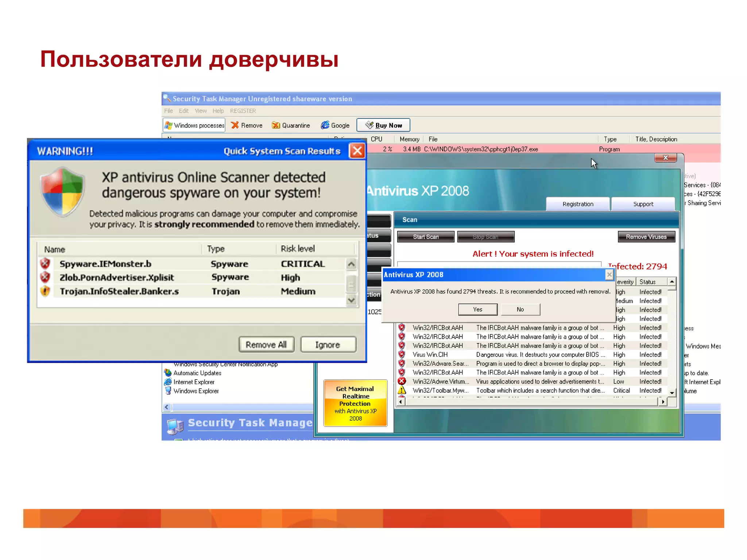Click Yes in the Antivirus XP 2008 prompt
Screen dimensions: 747x560
pos(478,310)
